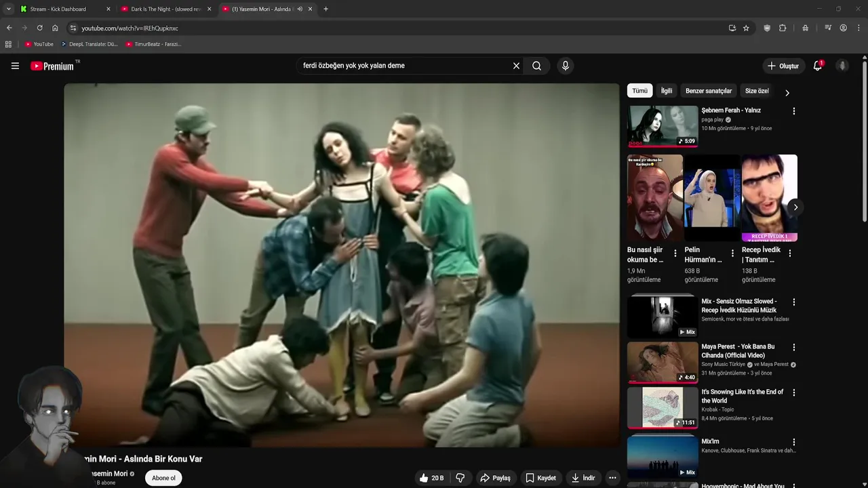868x488 pixels.
Task: Open Pelin Hürman short thumbnail
Action: 712,198
